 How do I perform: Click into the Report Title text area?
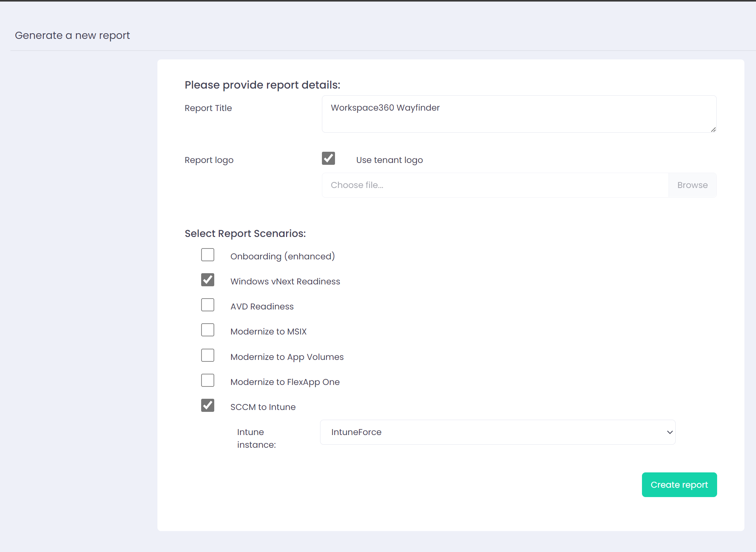pos(519,114)
